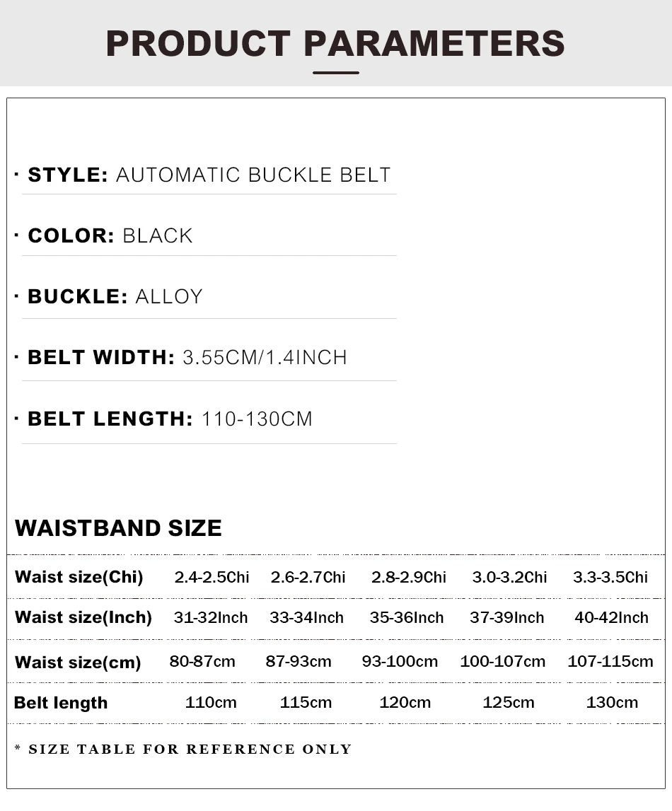Click the 93-100cm waist cell
Viewport: 672px width, 811px height.
coord(400,662)
